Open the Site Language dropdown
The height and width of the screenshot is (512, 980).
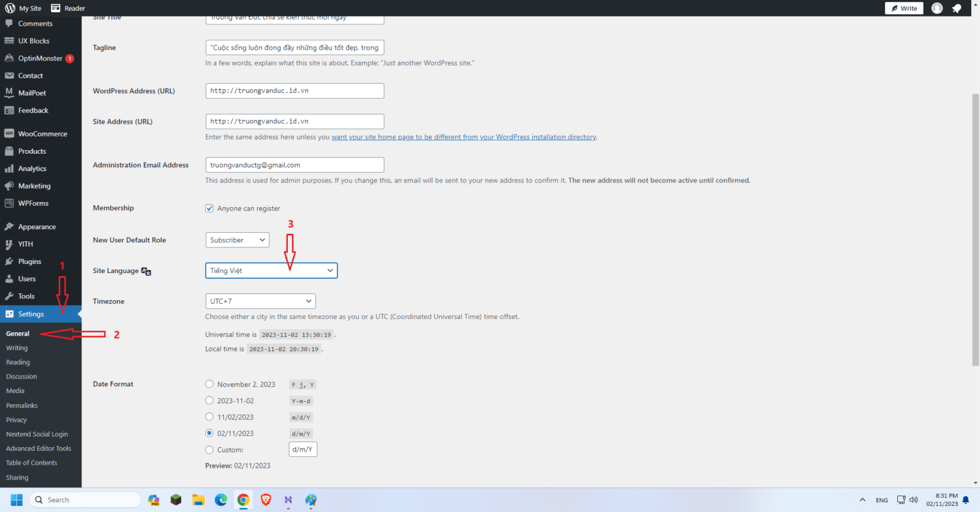click(271, 271)
